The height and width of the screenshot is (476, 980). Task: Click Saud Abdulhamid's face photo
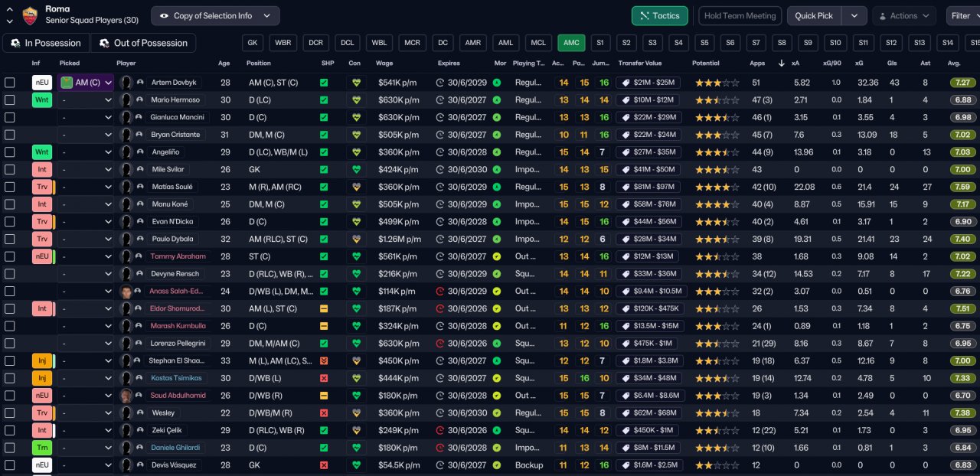pos(127,396)
